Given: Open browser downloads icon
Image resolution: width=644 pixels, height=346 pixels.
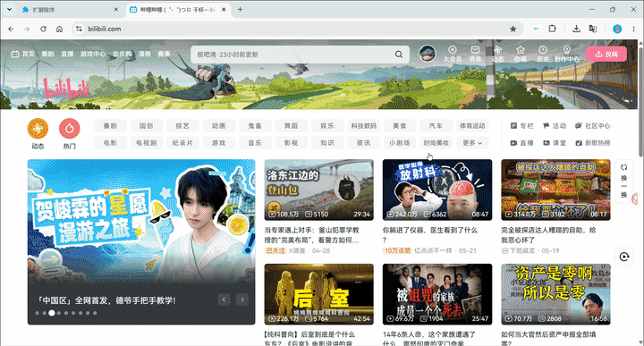Looking at the screenshot, I should point(576,29).
